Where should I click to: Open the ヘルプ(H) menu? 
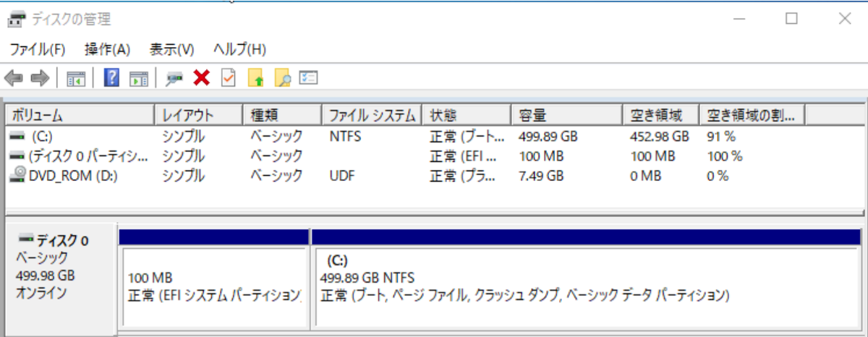[x=239, y=49]
